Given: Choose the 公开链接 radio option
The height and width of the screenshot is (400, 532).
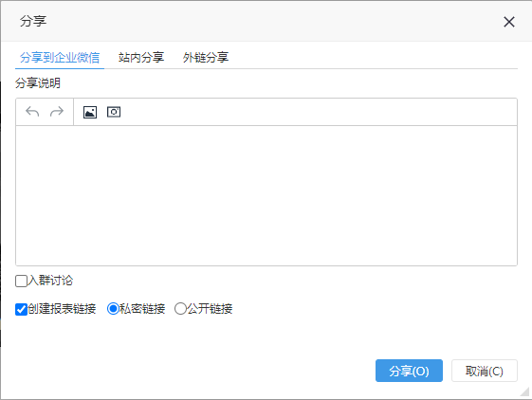Looking at the screenshot, I should click(x=180, y=309).
